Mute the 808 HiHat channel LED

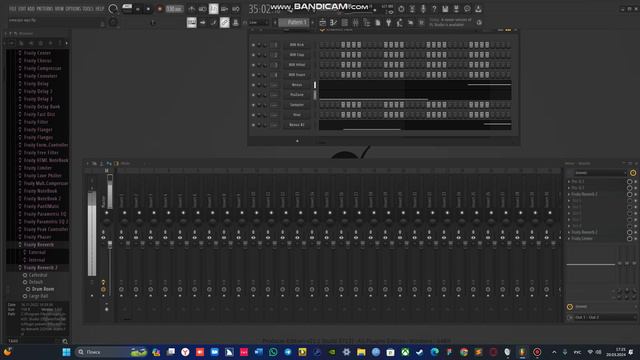pos(253,65)
